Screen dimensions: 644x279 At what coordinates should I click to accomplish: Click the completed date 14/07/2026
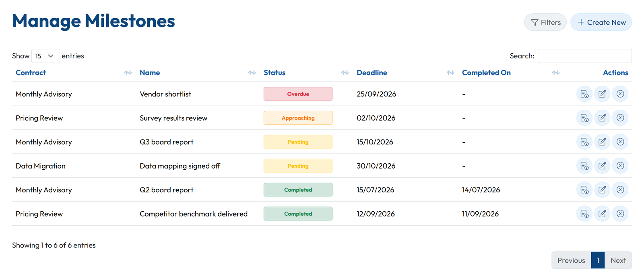click(x=481, y=189)
